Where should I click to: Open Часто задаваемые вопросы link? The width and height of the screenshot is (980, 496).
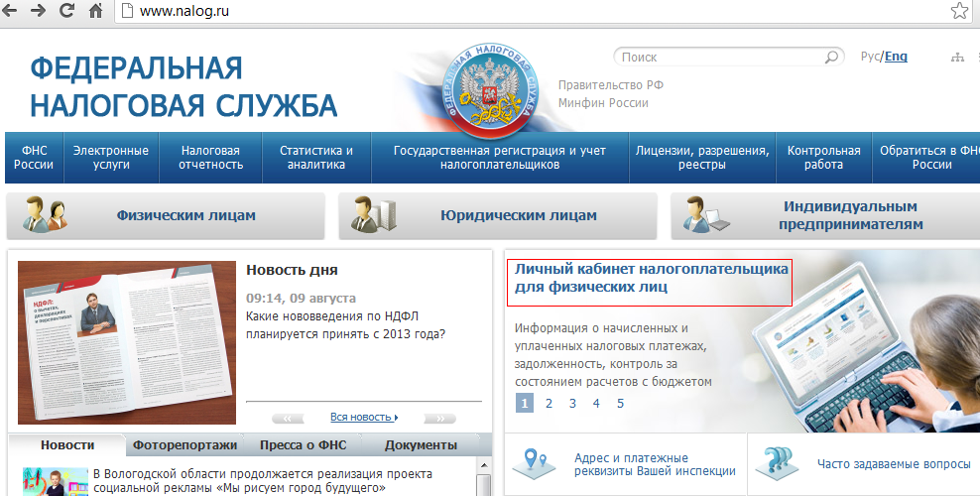[x=894, y=464]
